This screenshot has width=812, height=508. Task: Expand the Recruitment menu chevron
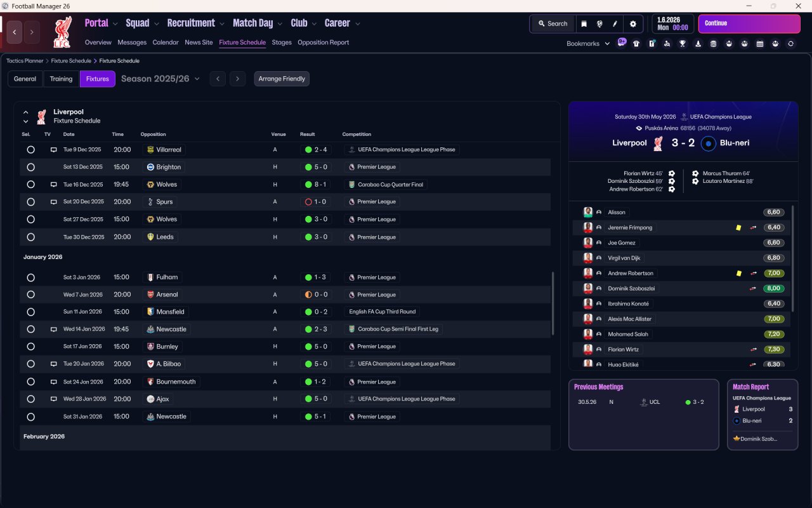pos(222,24)
